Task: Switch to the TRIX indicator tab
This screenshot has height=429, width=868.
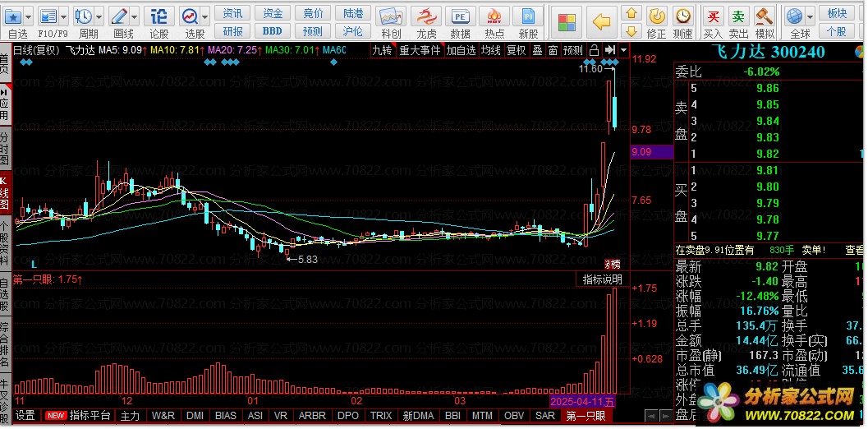Action: [x=381, y=416]
